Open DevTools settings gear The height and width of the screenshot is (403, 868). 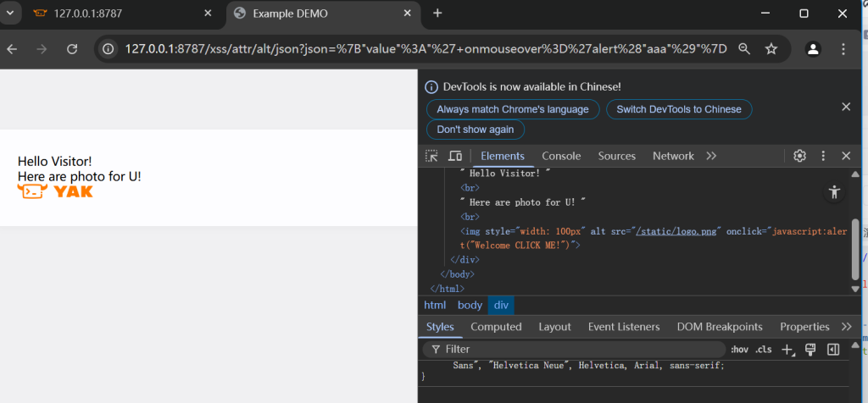coord(799,156)
